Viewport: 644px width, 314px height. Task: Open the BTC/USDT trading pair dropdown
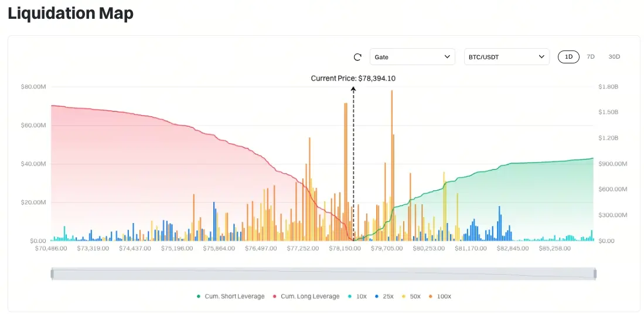pos(506,57)
